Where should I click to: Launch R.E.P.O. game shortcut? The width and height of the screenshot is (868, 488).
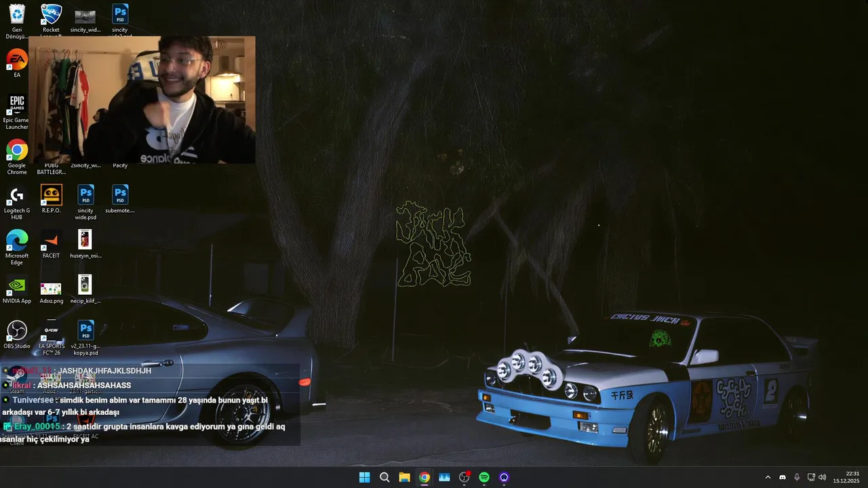point(51,199)
